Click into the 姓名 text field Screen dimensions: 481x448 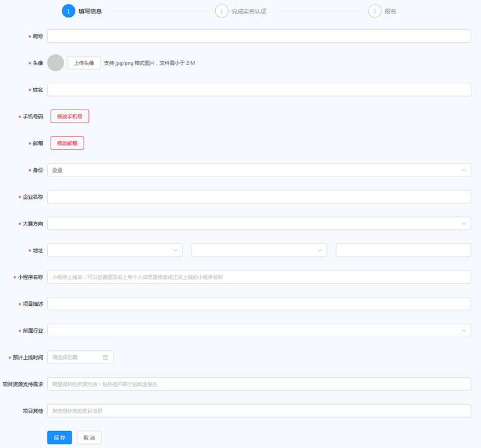point(259,90)
